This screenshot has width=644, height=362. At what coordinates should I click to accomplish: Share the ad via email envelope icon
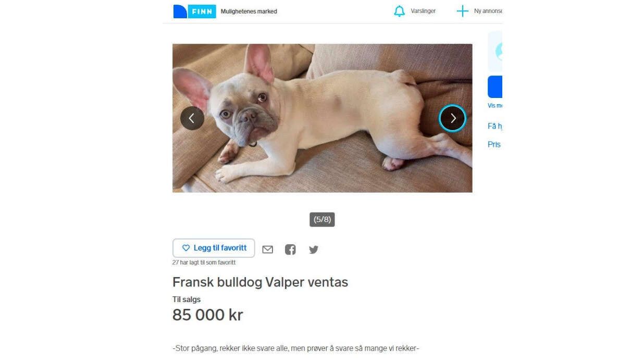tap(267, 249)
